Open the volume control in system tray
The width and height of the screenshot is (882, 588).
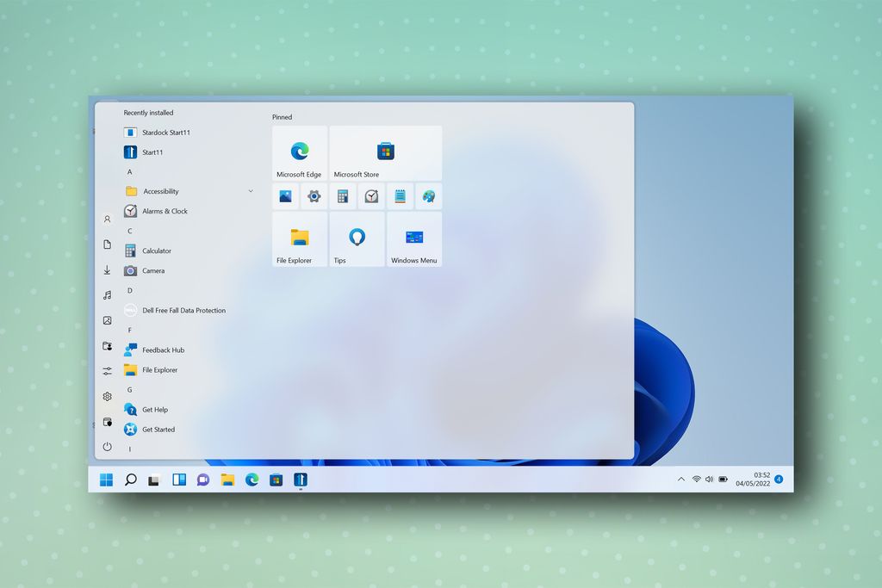709,480
